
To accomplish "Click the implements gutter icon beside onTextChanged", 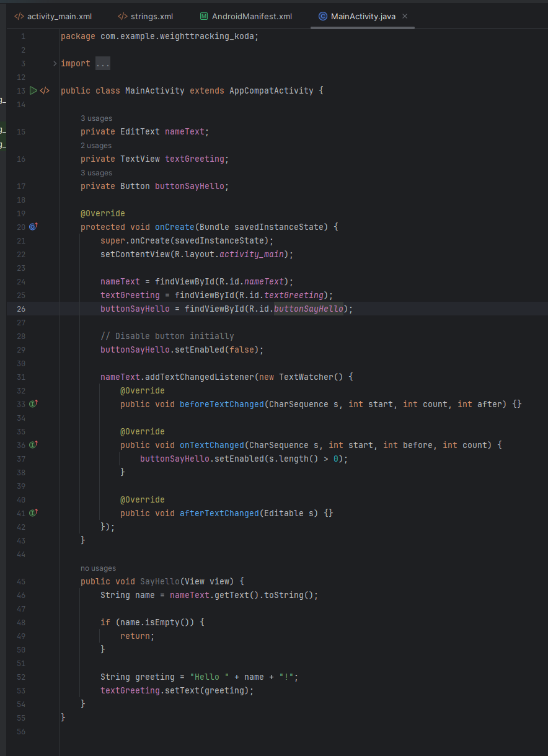I will [x=33, y=445].
